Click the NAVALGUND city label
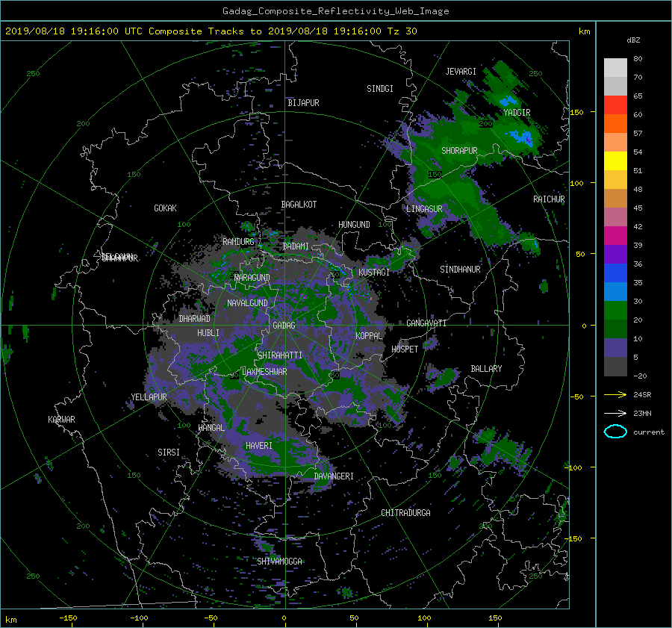 point(247,302)
